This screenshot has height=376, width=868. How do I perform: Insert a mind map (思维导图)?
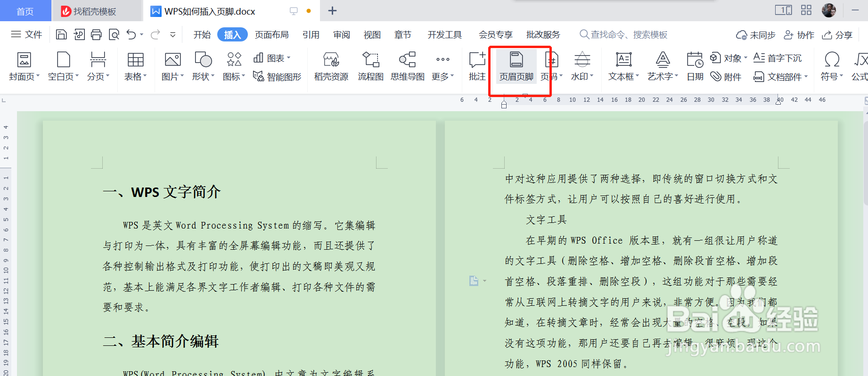pos(408,66)
